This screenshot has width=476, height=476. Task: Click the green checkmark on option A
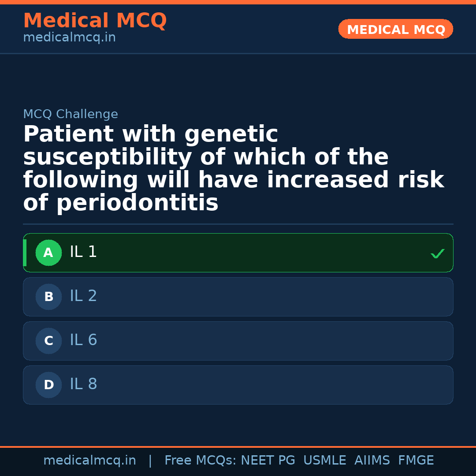click(437, 253)
